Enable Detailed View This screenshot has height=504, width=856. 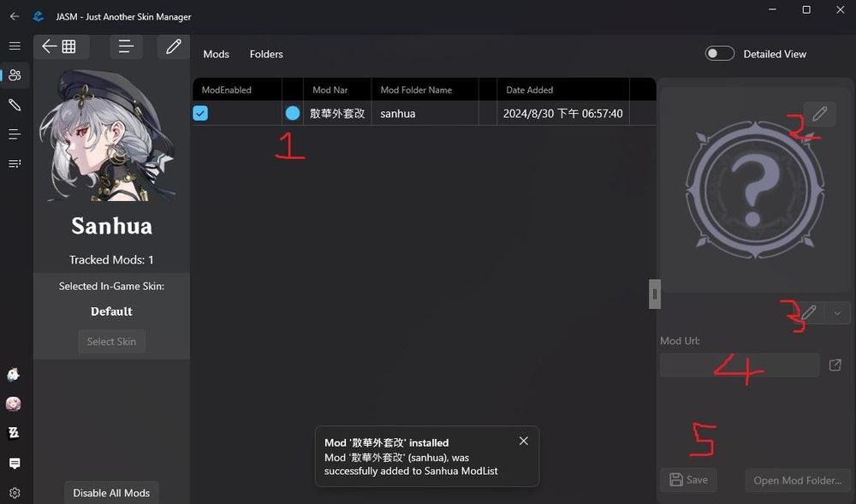[719, 53]
